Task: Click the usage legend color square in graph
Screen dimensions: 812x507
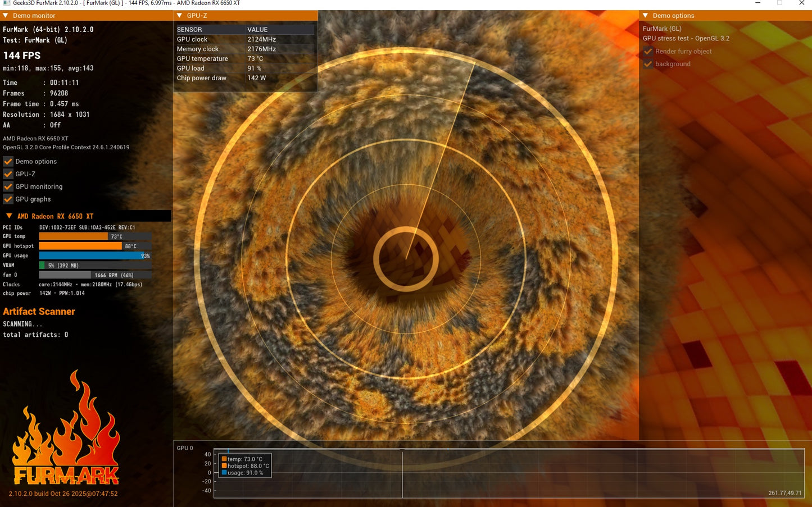Action: [224, 473]
